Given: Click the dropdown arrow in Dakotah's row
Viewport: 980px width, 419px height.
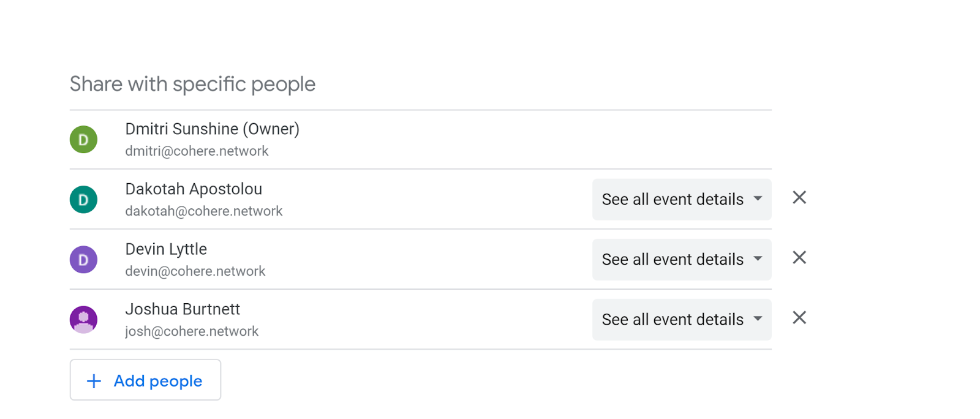Looking at the screenshot, I should (x=758, y=198).
